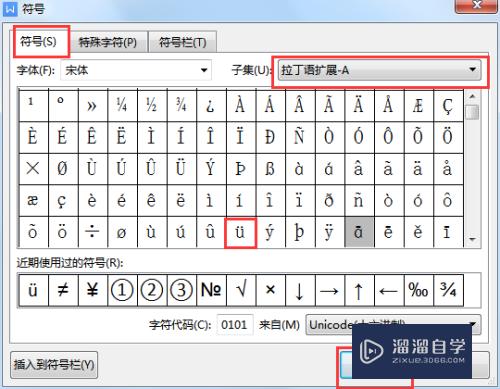Select the circled ② recent symbol

(x=152, y=290)
